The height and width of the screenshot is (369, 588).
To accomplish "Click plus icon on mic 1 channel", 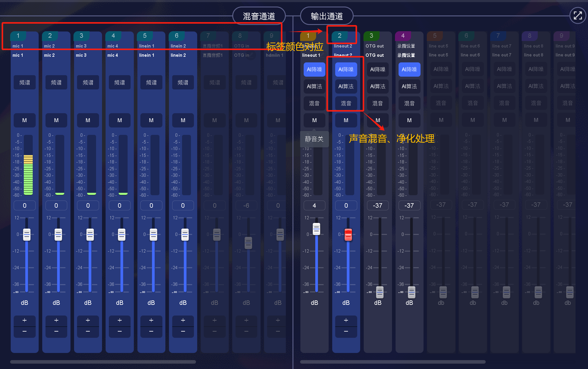I will pyautogui.click(x=24, y=320).
